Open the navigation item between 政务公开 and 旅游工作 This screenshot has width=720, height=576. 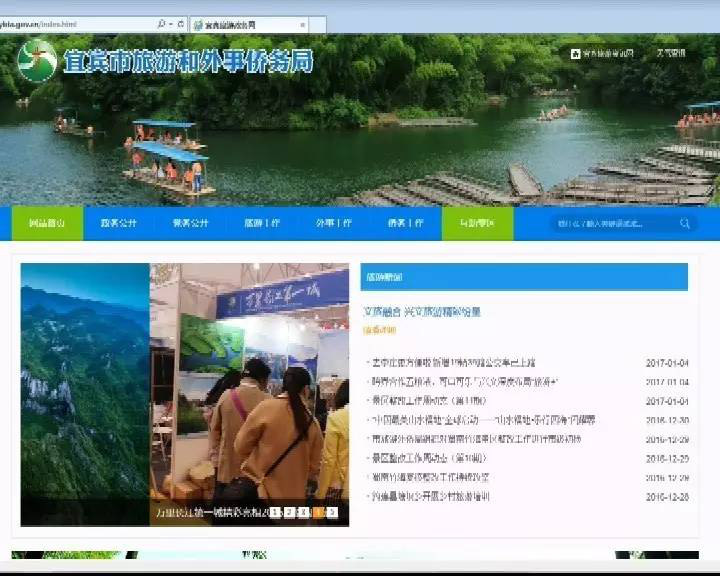pyautogui.click(x=191, y=223)
